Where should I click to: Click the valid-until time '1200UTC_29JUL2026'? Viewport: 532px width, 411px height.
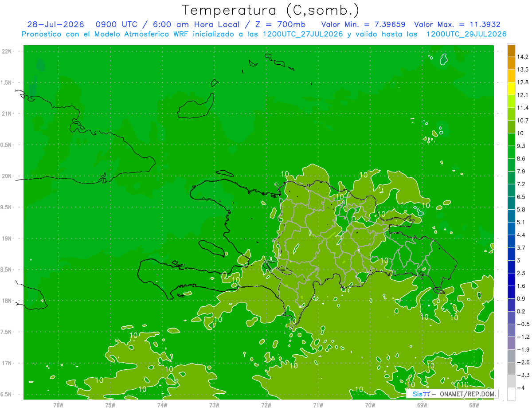[x=466, y=34]
